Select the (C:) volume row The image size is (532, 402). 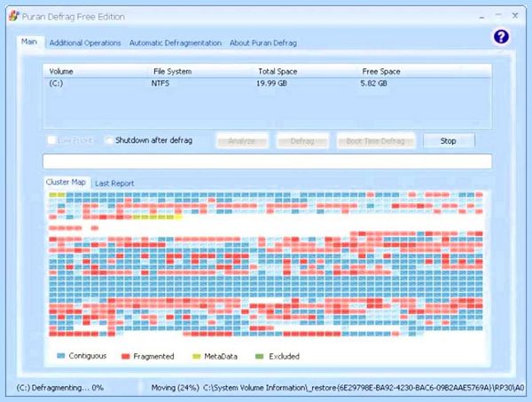coord(268,83)
